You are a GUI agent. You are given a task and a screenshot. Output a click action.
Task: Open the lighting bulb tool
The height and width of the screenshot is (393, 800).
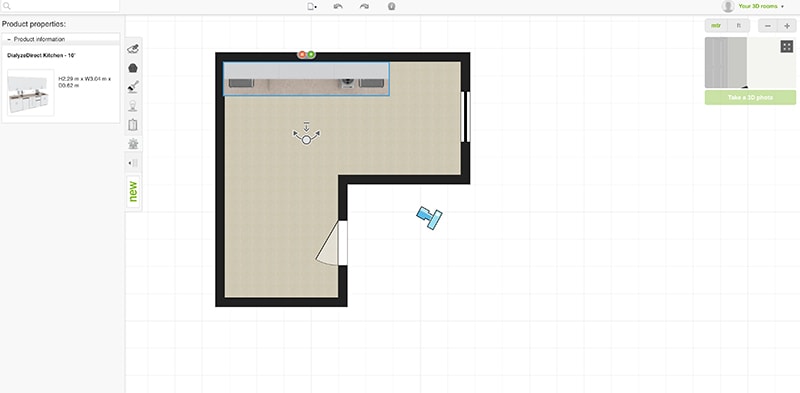coord(133,106)
